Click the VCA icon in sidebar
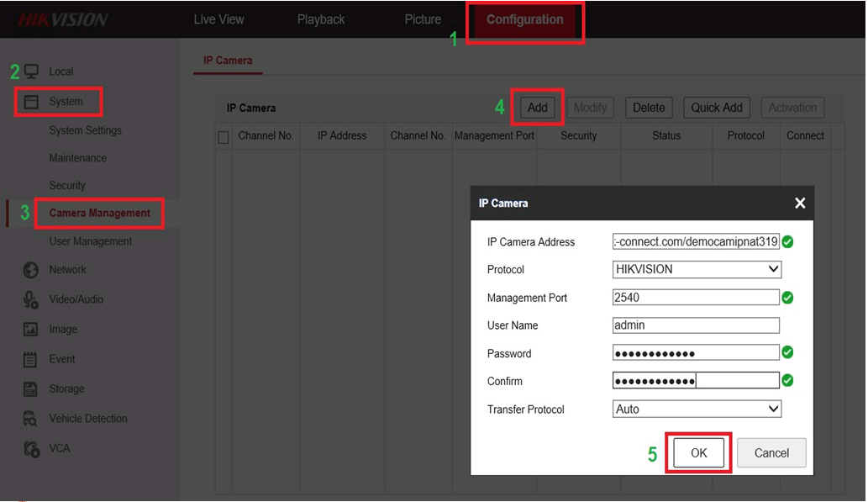The width and height of the screenshot is (868, 502). (32, 449)
